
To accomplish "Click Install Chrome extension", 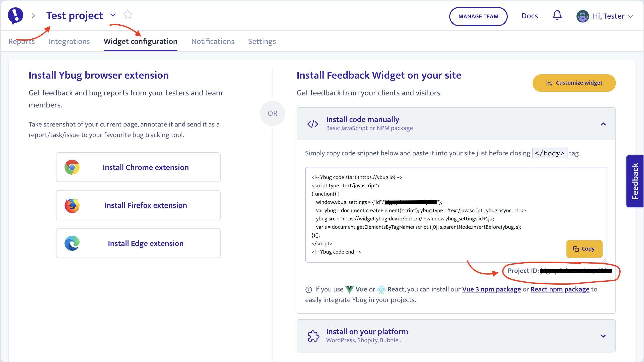I will 138,167.
